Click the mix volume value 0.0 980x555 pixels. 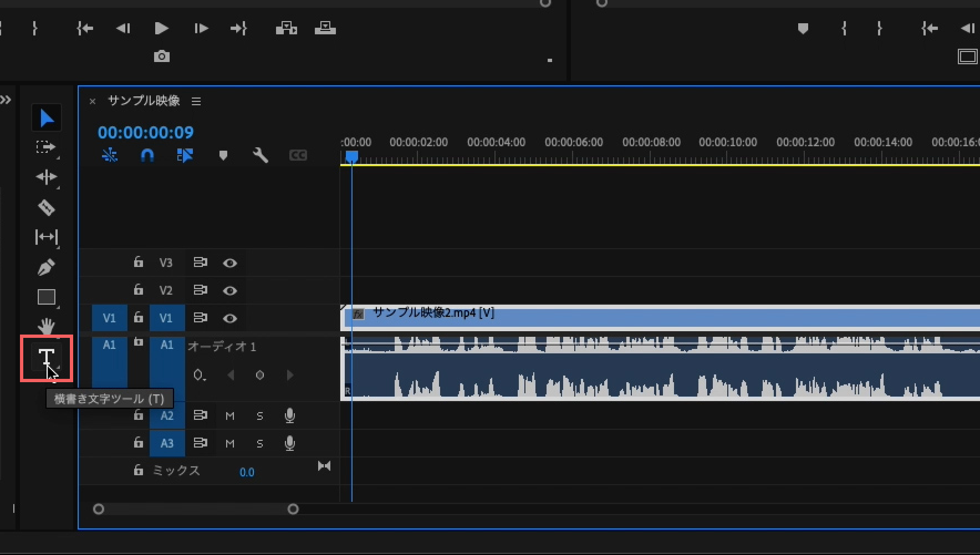click(247, 472)
